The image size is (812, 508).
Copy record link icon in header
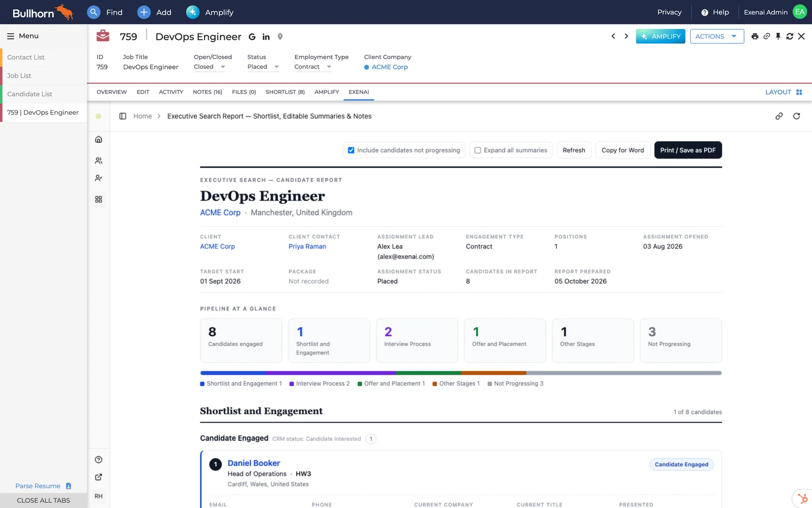coord(767,36)
